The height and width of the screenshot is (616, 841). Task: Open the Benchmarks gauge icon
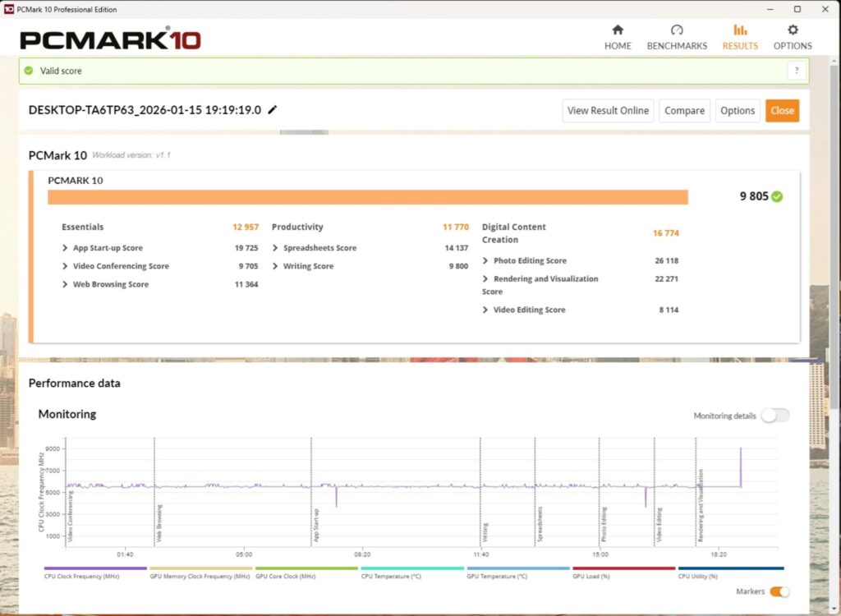(677, 30)
